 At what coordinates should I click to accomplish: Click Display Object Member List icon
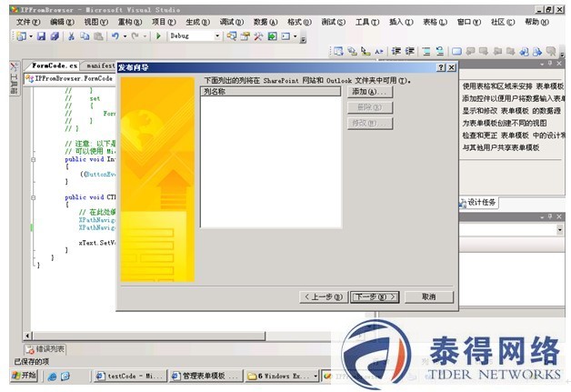coord(338,51)
